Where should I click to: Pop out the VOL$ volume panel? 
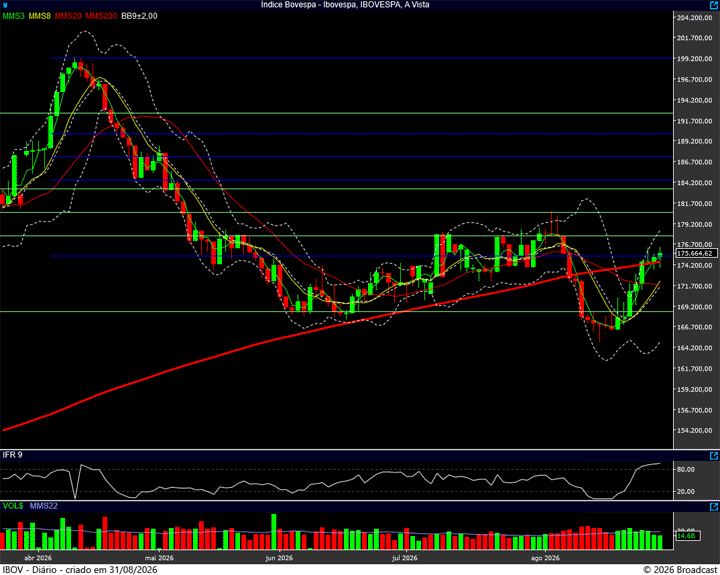pyautogui.click(x=714, y=507)
